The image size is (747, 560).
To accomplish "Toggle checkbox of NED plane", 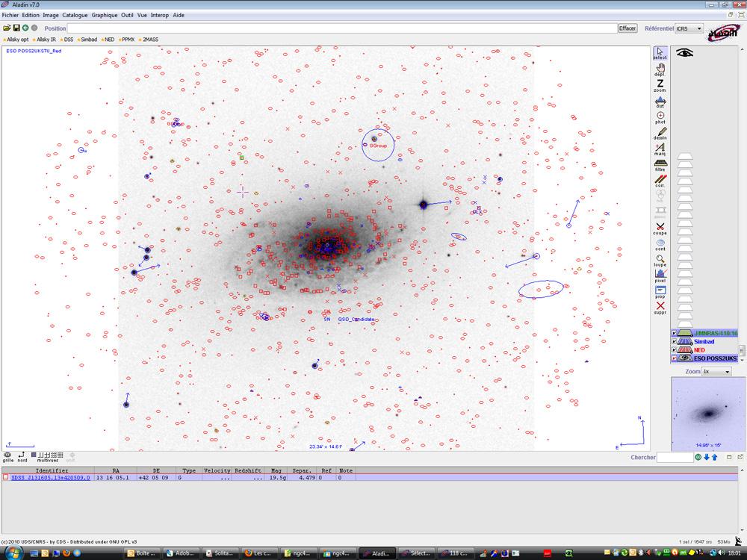I will pos(674,350).
